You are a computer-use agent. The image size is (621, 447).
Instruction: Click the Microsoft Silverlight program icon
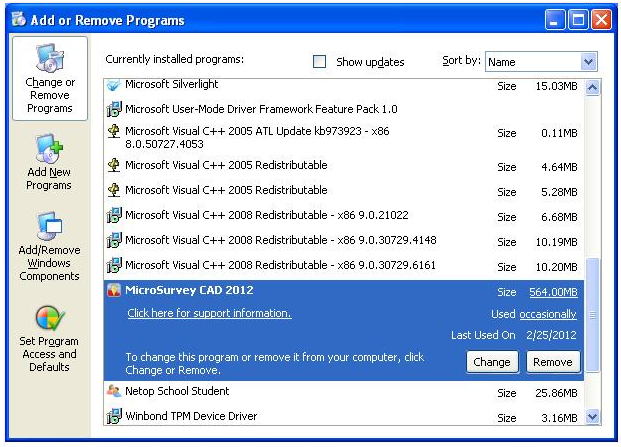(114, 86)
